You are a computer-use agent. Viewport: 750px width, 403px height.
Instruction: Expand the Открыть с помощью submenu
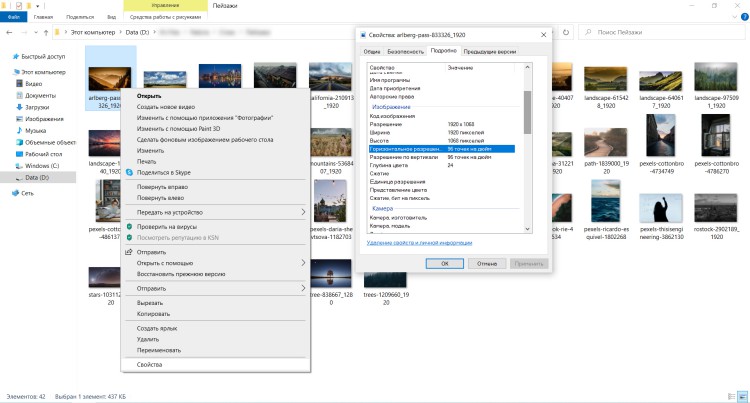[x=304, y=263]
